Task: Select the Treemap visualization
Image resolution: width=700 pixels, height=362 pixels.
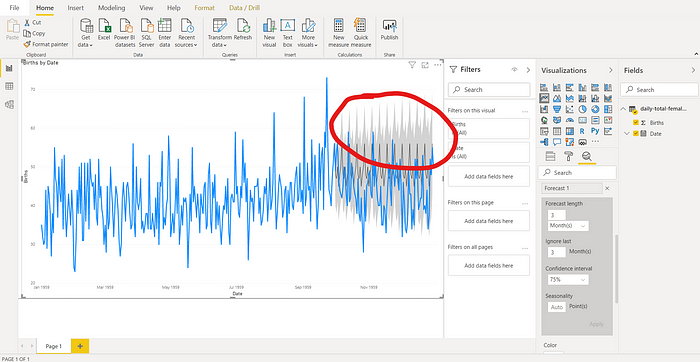Action: (608, 109)
